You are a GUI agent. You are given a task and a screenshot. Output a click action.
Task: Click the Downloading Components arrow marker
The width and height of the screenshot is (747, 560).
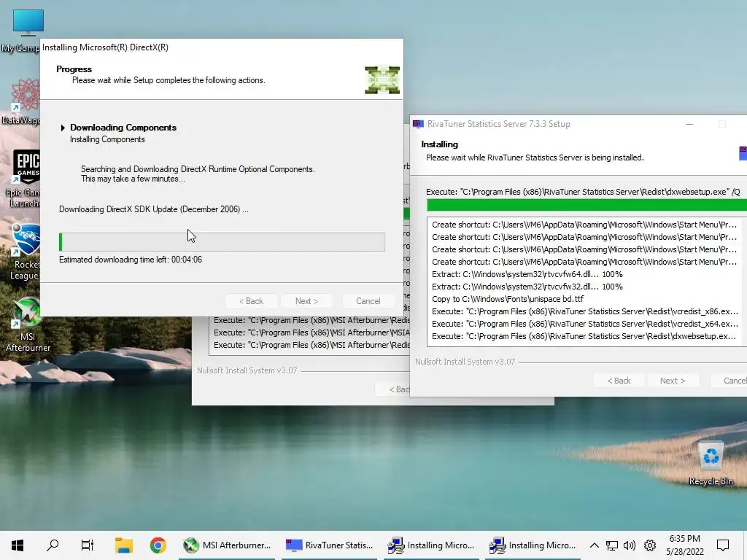[x=63, y=128]
